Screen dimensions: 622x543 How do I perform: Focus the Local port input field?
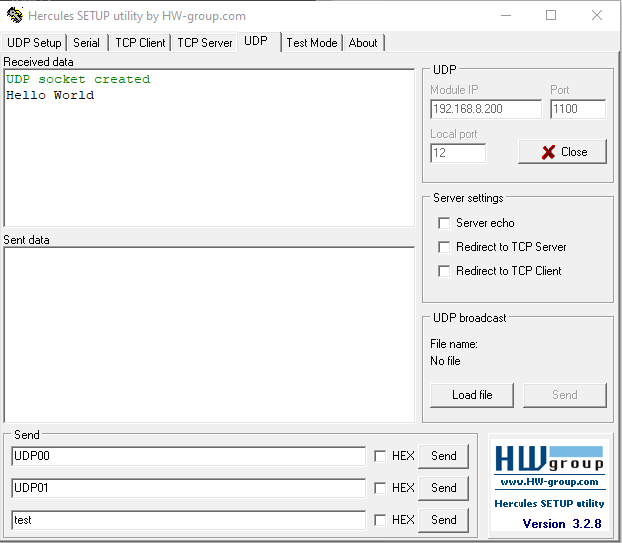click(457, 153)
